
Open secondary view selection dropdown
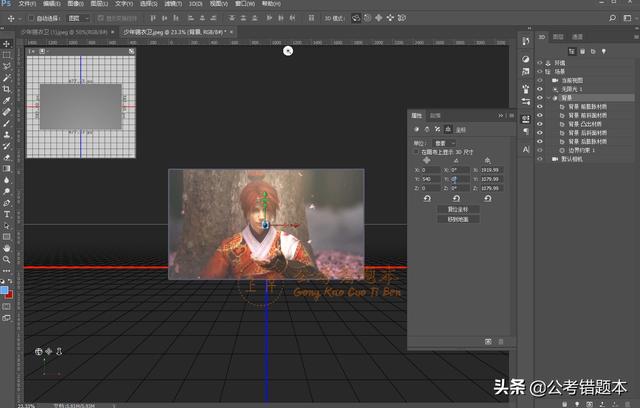[x=42, y=51]
